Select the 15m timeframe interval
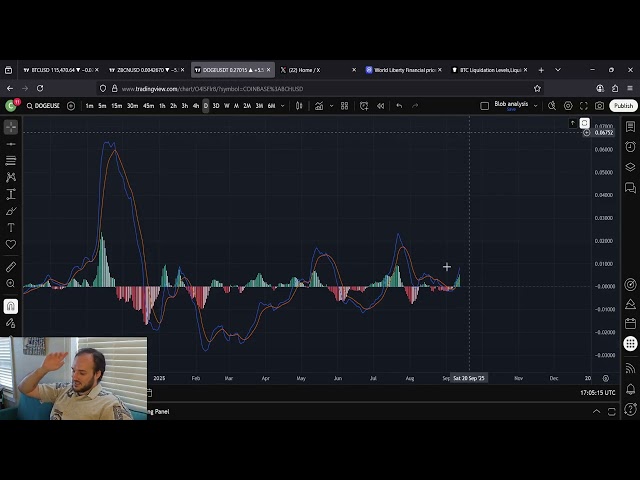This screenshot has height=480, width=640. click(117, 106)
